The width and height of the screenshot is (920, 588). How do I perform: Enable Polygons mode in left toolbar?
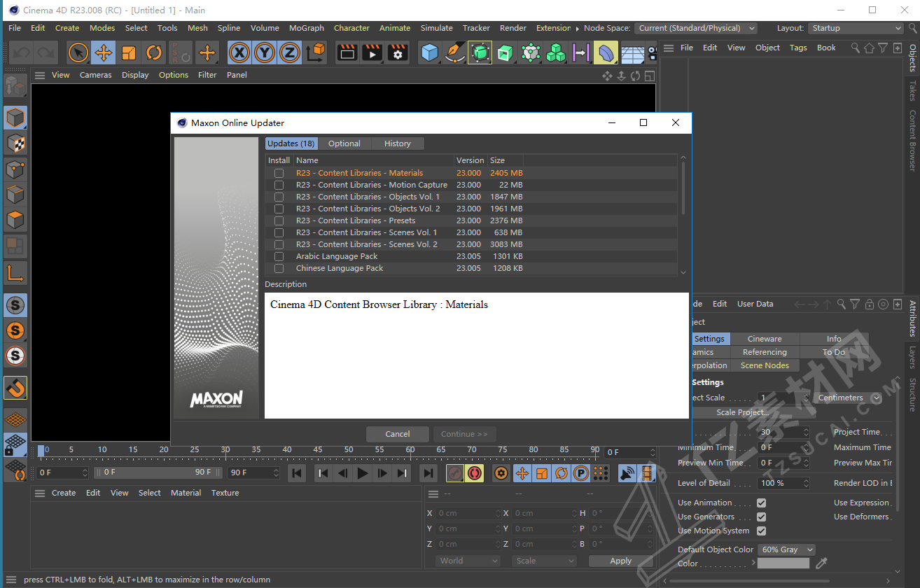click(15, 220)
